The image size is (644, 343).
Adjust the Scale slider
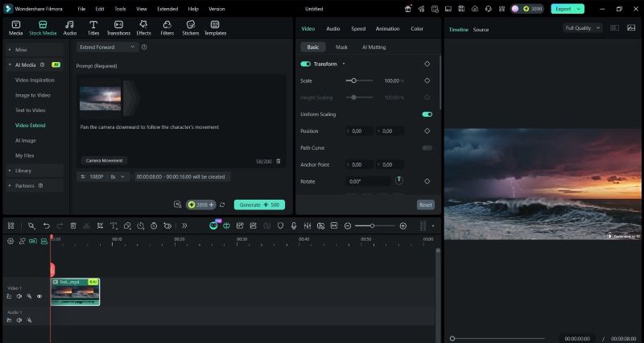pos(359,81)
